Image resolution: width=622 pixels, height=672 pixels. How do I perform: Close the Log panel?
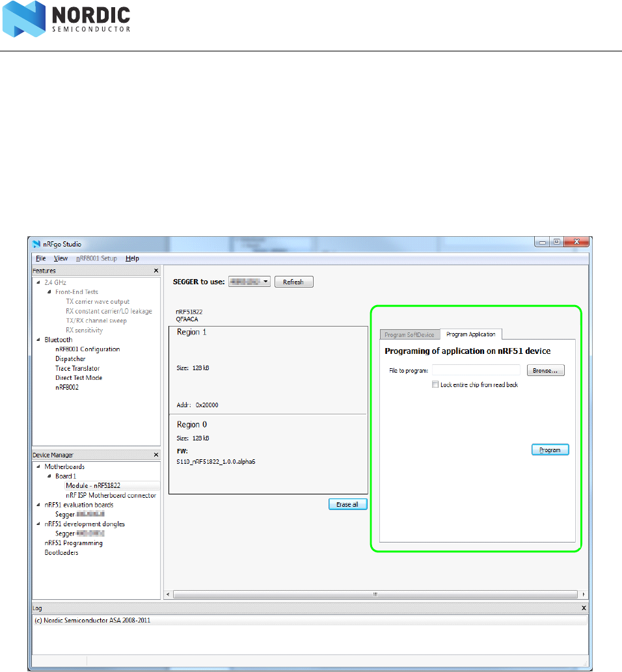point(584,608)
